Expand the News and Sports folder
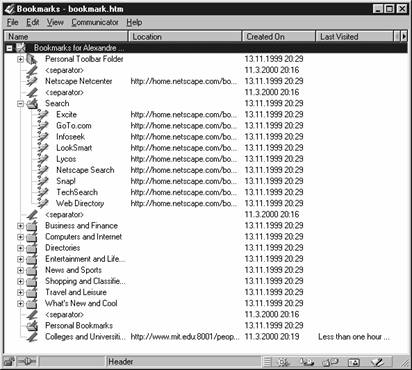 tap(20, 270)
